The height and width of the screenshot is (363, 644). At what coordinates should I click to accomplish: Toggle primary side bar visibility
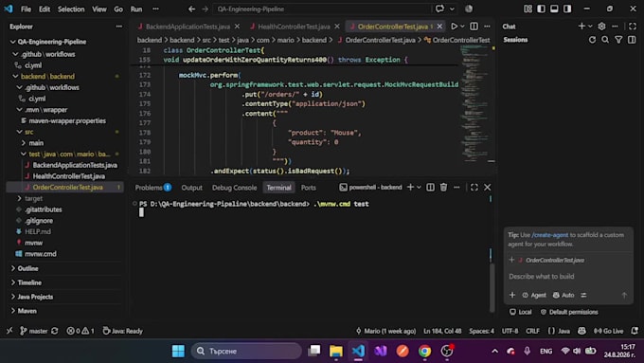(x=541, y=9)
